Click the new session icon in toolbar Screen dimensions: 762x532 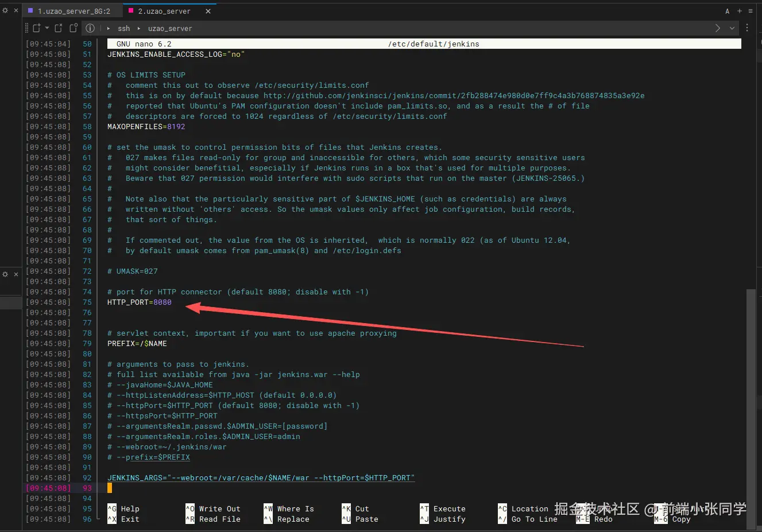point(37,28)
